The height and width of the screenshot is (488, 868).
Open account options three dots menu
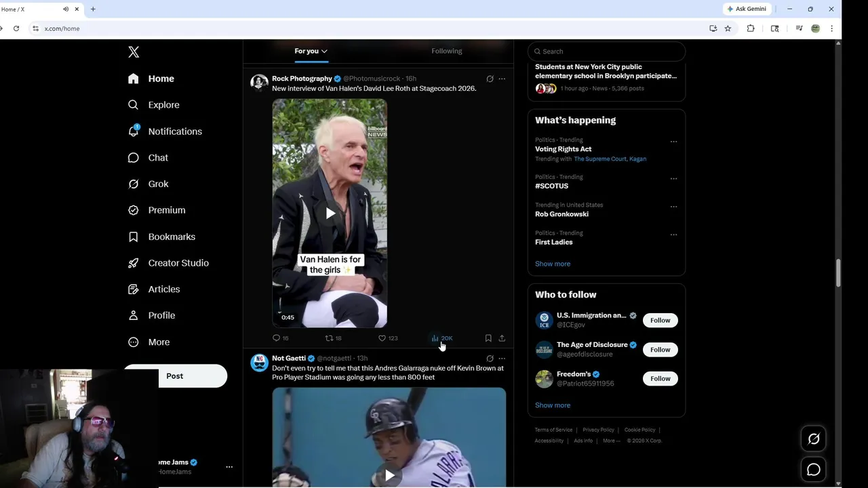pyautogui.click(x=229, y=467)
